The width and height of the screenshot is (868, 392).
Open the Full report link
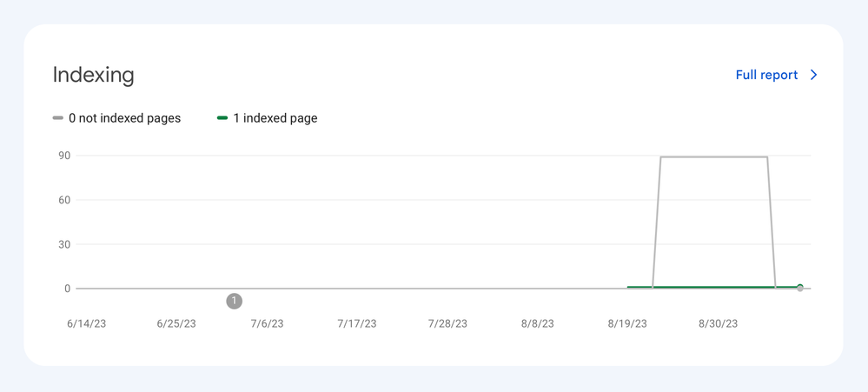pyautogui.click(x=766, y=75)
